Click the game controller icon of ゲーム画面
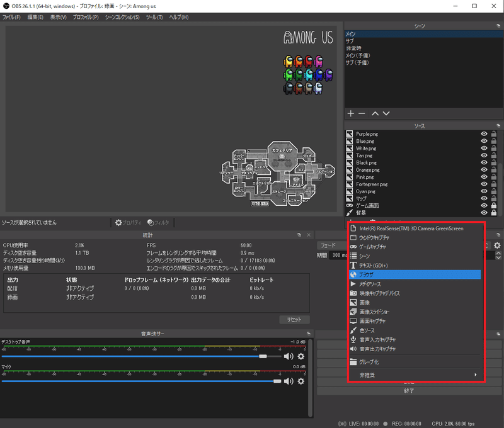 click(350, 205)
